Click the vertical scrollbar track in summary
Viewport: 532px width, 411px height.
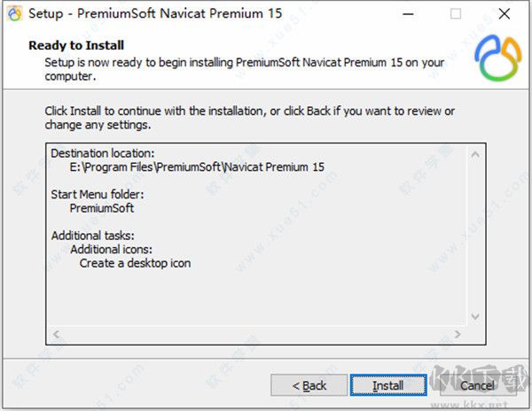click(x=477, y=236)
